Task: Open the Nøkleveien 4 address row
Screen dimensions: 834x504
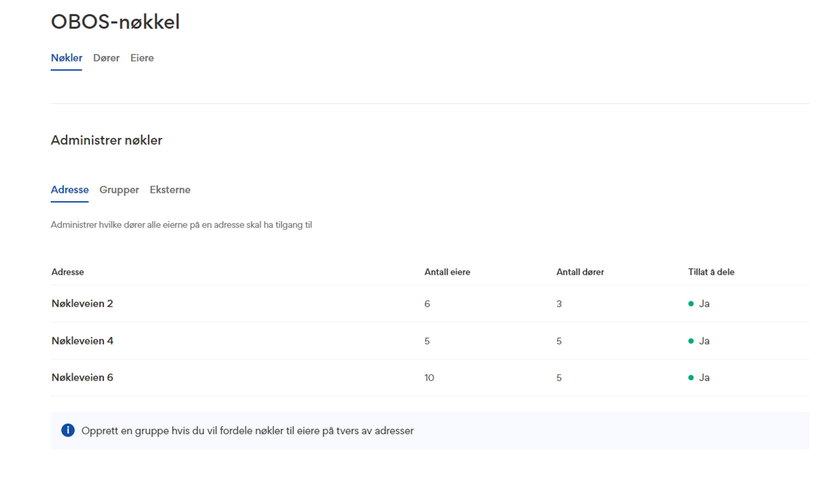Action: point(82,341)
